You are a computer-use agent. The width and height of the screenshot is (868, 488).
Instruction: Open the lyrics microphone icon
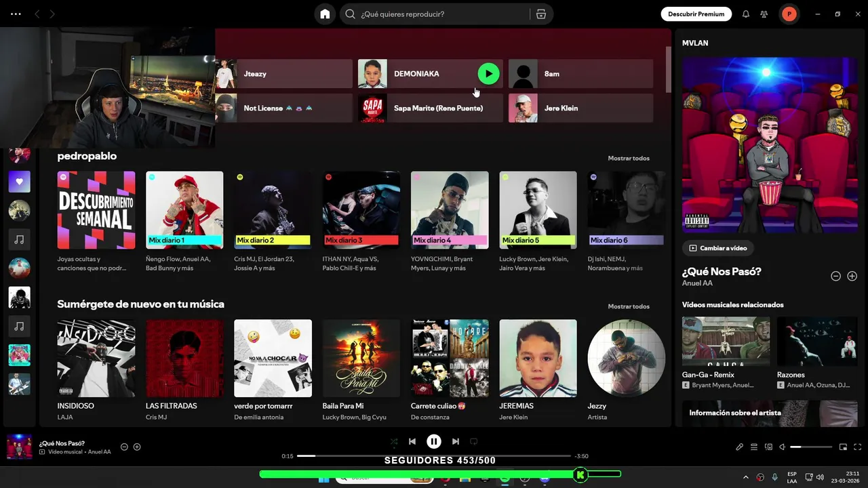tap(740, 447)
